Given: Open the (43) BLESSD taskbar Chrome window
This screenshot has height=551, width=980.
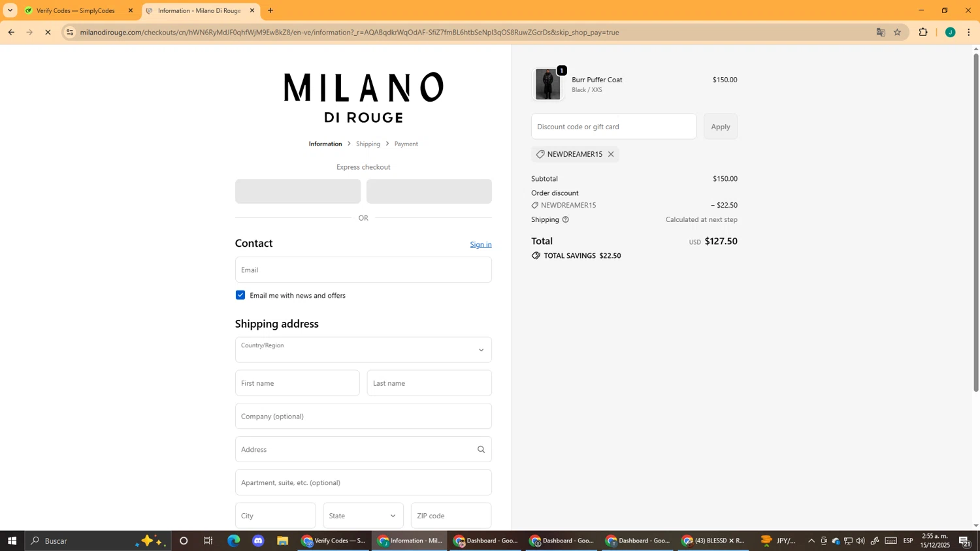Looking at the screenshot, I should [714, 541].
